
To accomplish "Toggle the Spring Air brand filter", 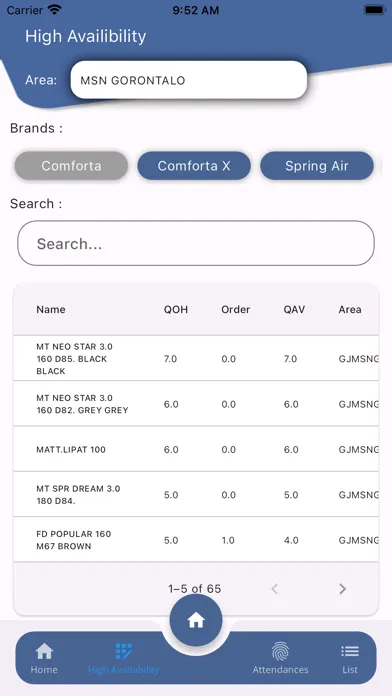I will pyautogui.click(x=317, y=166).
